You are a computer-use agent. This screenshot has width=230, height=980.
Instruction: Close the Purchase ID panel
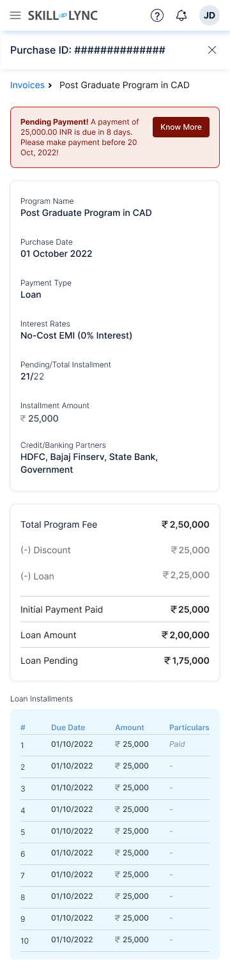point(212,50)
